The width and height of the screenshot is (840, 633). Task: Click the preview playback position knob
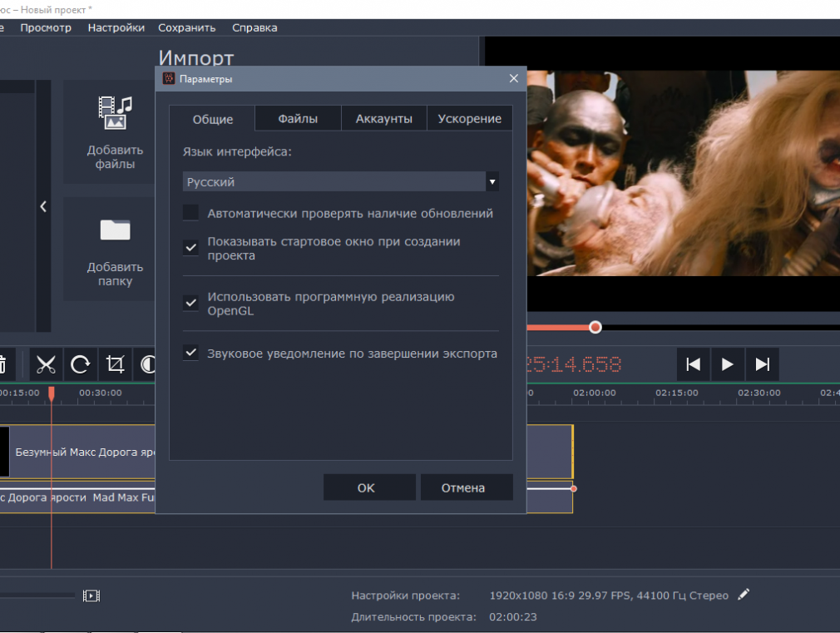[595, 327]
